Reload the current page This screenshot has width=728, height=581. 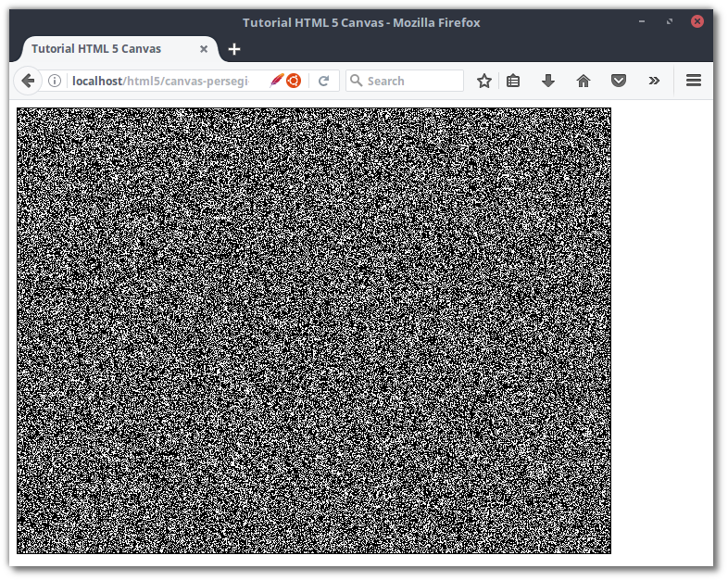click(x=324, y=82)
